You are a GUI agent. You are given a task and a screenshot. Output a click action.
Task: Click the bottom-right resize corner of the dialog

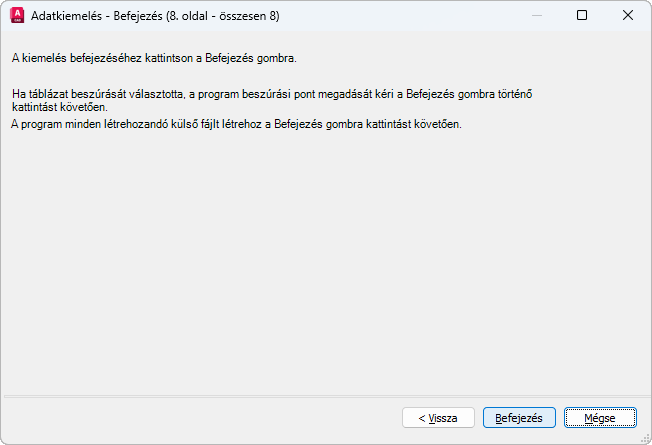[647, 440]
